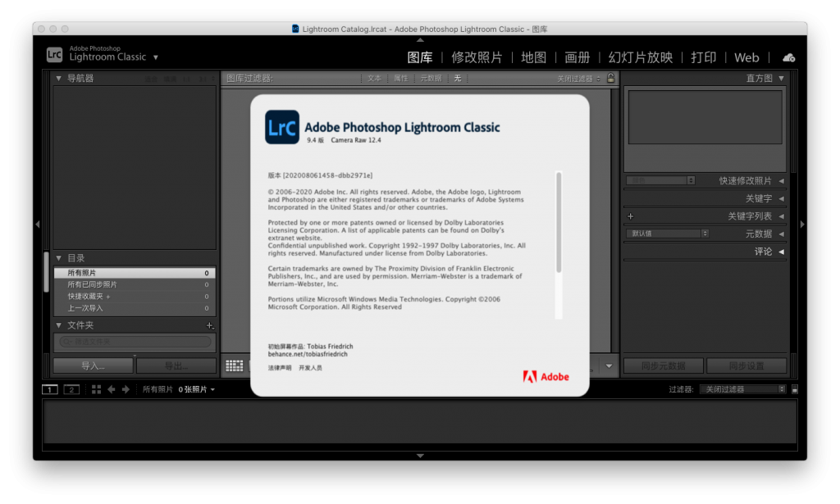This screenshot has width=840, height=504.
Task: Hide the left panel group arrow
Action: (x=38, y=225)
